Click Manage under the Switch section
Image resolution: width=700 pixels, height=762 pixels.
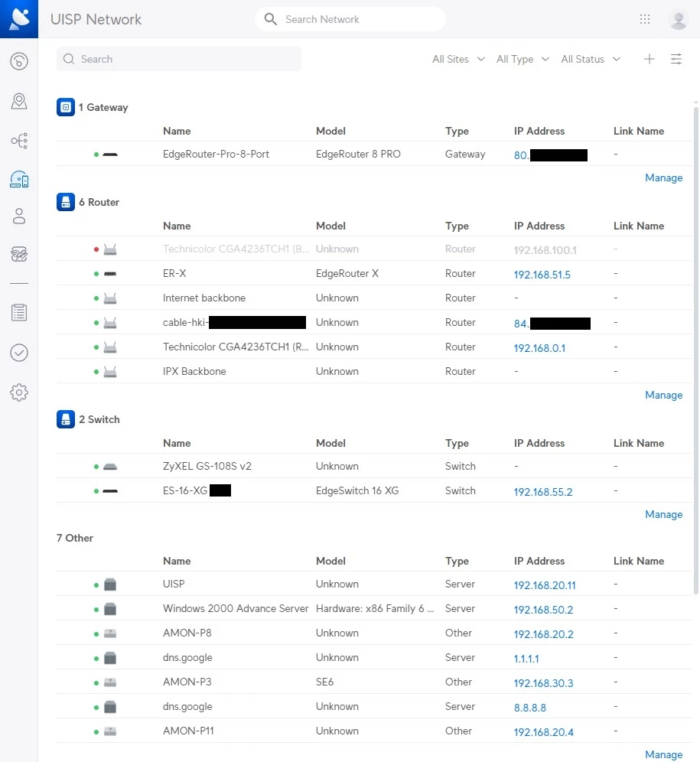pyautogui.click(x=663, y=514)
